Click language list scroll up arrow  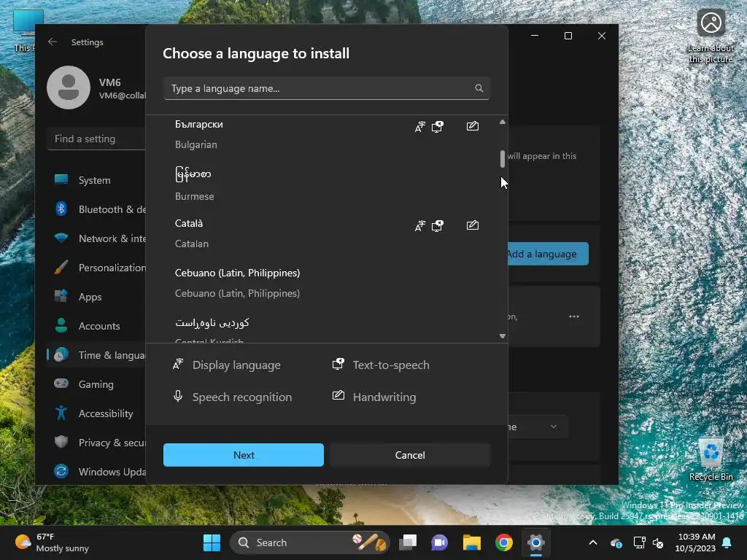502,122
